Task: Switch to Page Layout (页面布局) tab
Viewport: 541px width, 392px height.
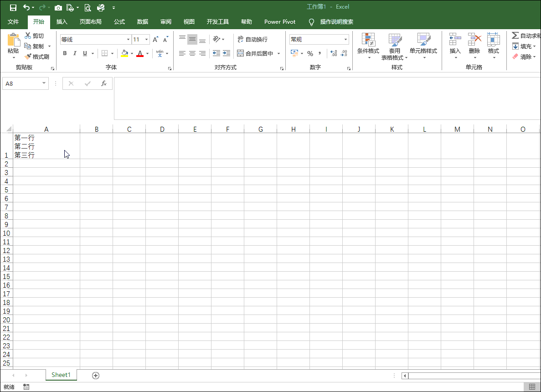Action: pos(90,22)
